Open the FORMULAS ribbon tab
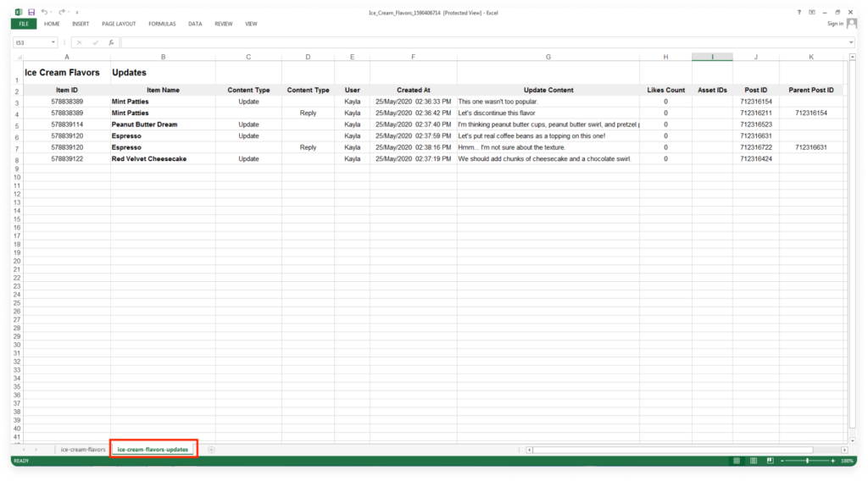 point(162,24)
